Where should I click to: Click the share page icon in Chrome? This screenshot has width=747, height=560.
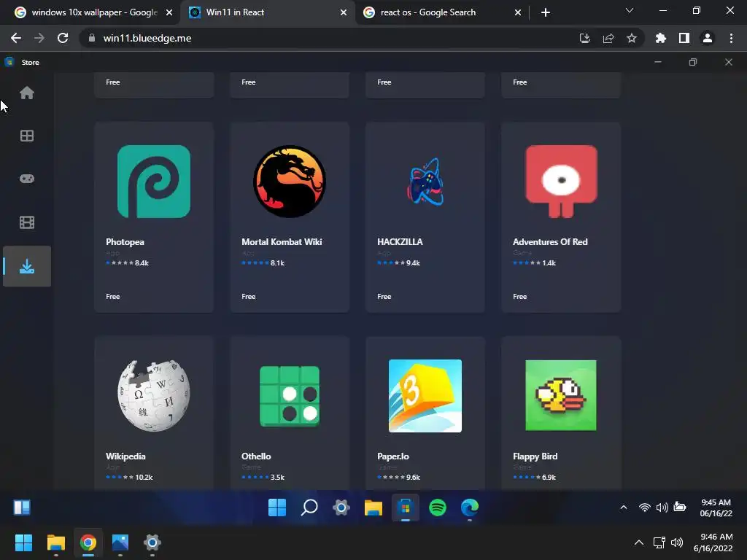pos(608,38)
